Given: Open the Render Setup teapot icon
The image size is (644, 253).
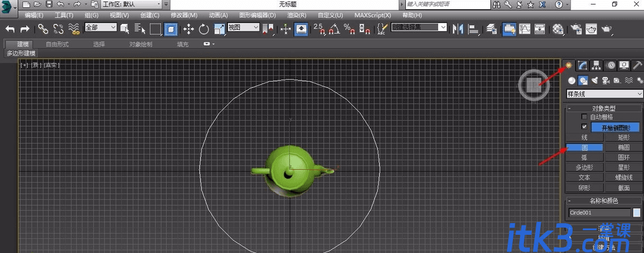Looking at the screenshot, I should (576, 29).
